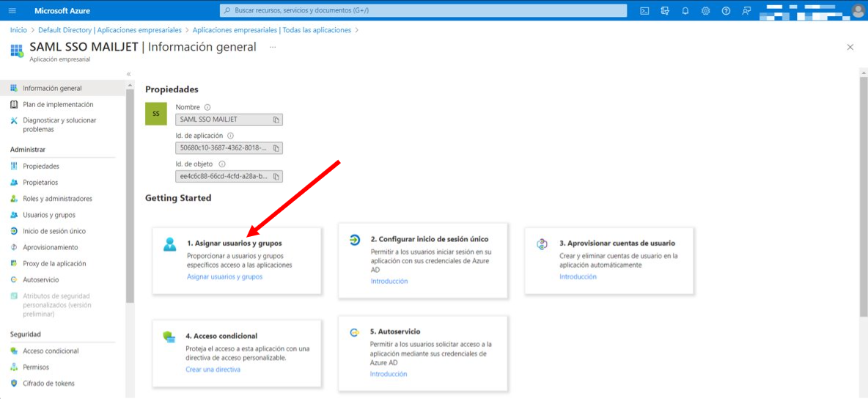Click Introducción link under 5. Autoservicio
Viewport: 868px width, 399px height.
pos(389,373)
